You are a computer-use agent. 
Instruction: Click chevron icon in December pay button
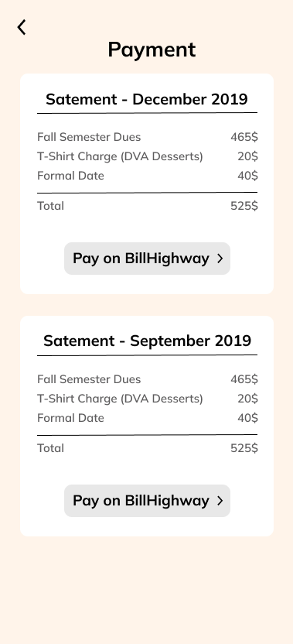pyautogui.click(x=220, y=259)
